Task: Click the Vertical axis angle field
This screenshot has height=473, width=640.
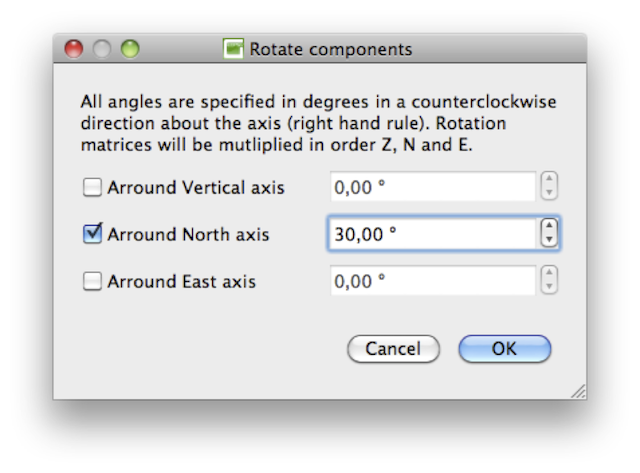Action: click(432, 187)
